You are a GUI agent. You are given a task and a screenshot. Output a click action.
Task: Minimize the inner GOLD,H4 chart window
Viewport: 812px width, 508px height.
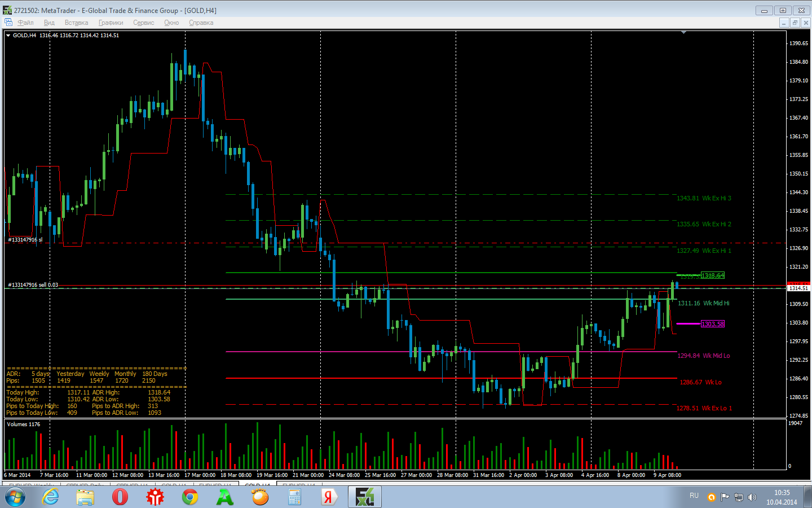pyautogui.click(x=784, y=23)
